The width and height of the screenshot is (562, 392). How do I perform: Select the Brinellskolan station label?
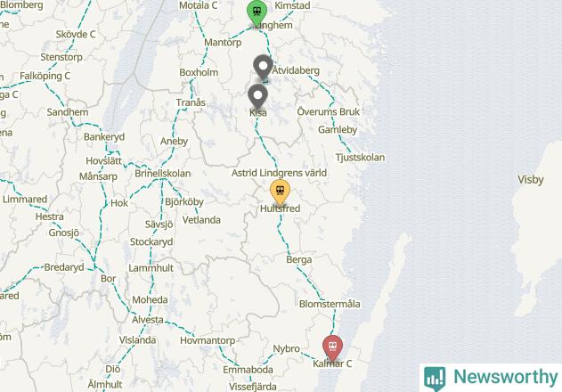(x=163, y=174)
